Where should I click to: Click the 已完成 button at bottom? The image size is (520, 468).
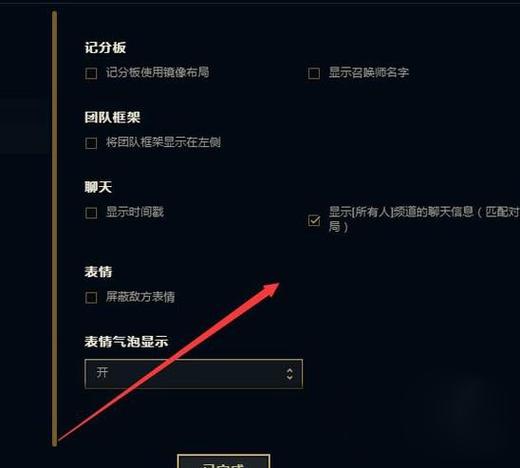pyautogui.click(x=223, y=461)
